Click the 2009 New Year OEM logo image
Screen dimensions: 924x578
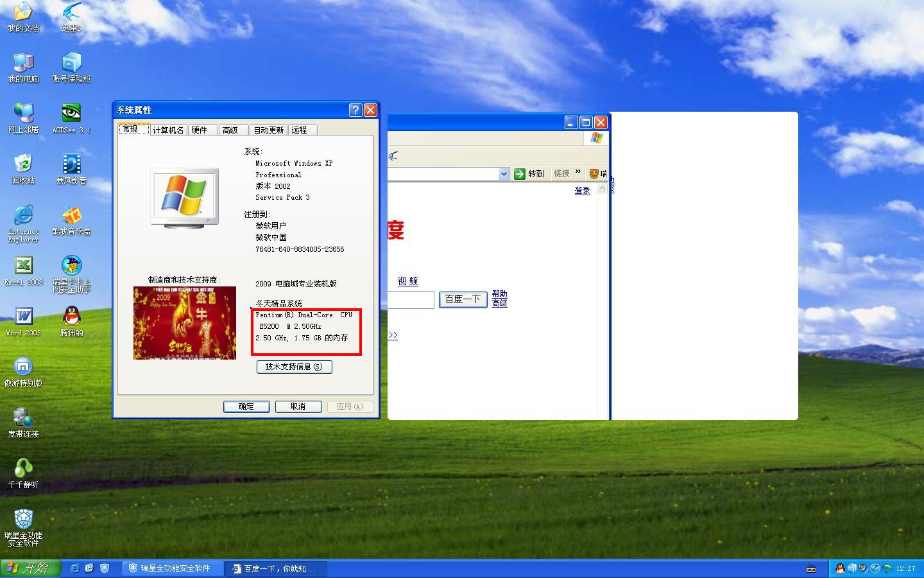[185, 323]
